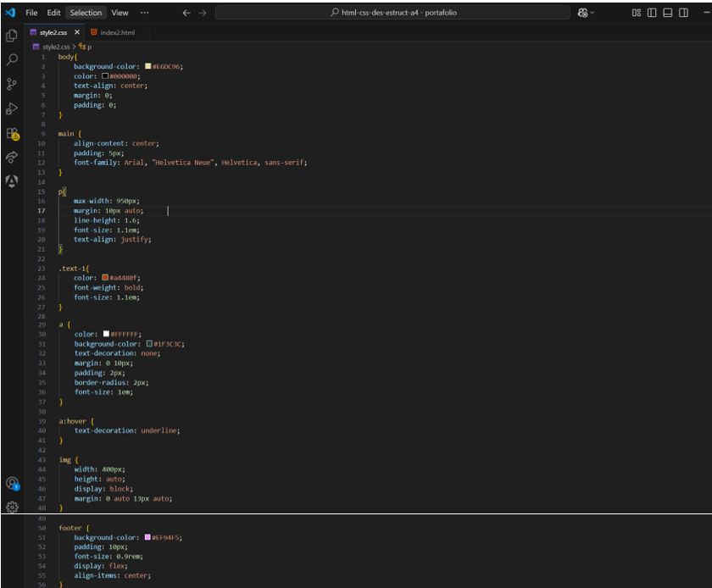
Task: Click the text-decoration: underline line
Action: (x=127, y=430)
